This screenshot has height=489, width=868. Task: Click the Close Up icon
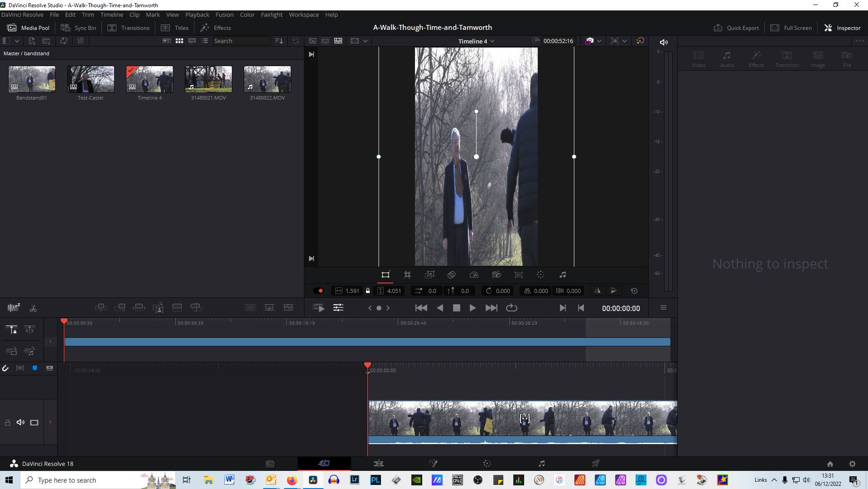click(x=158, y=307)
